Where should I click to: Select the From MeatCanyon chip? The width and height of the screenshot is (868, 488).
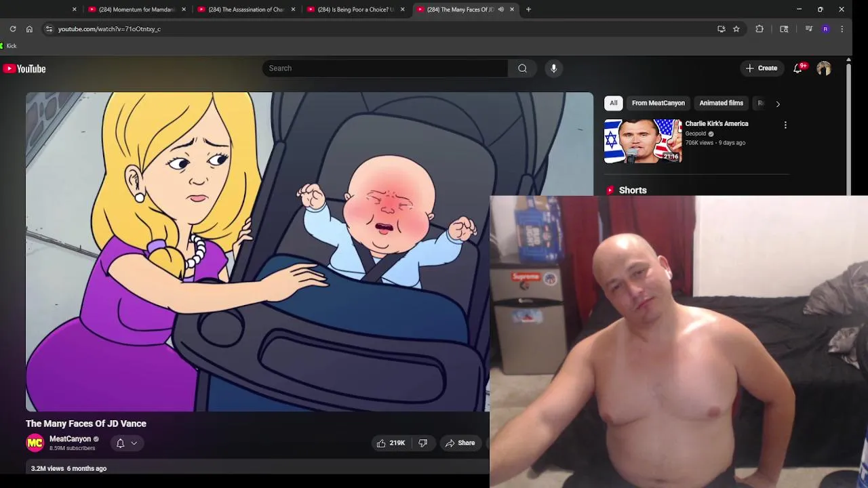pos(658,103)
